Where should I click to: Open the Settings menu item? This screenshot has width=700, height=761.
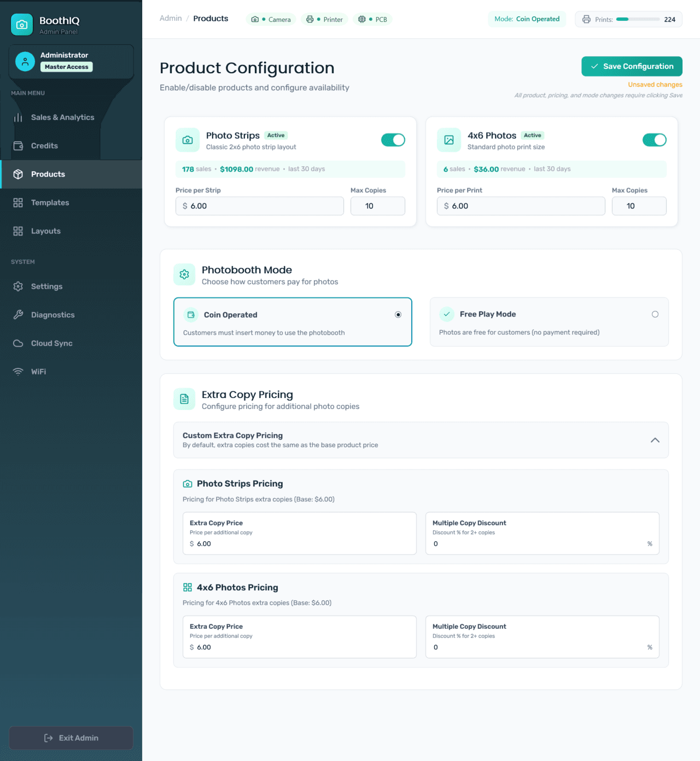(x=46, y=286)
